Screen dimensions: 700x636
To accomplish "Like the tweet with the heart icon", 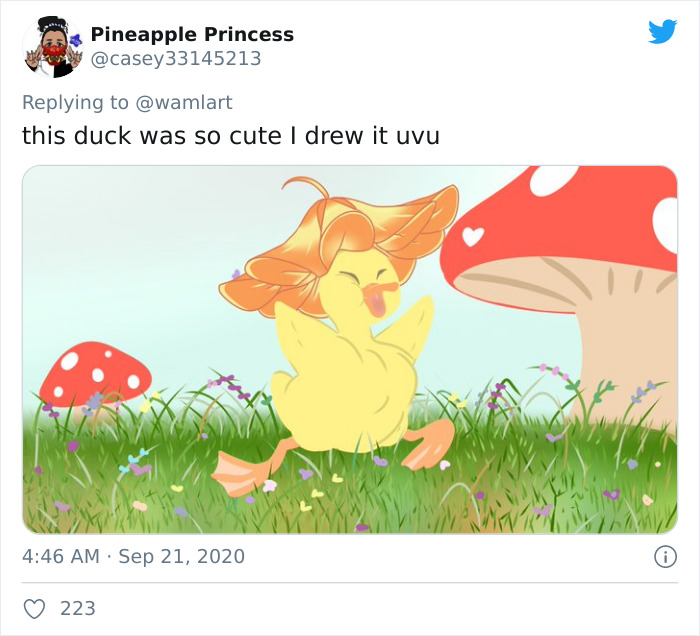I will click(x=35, y=608).
